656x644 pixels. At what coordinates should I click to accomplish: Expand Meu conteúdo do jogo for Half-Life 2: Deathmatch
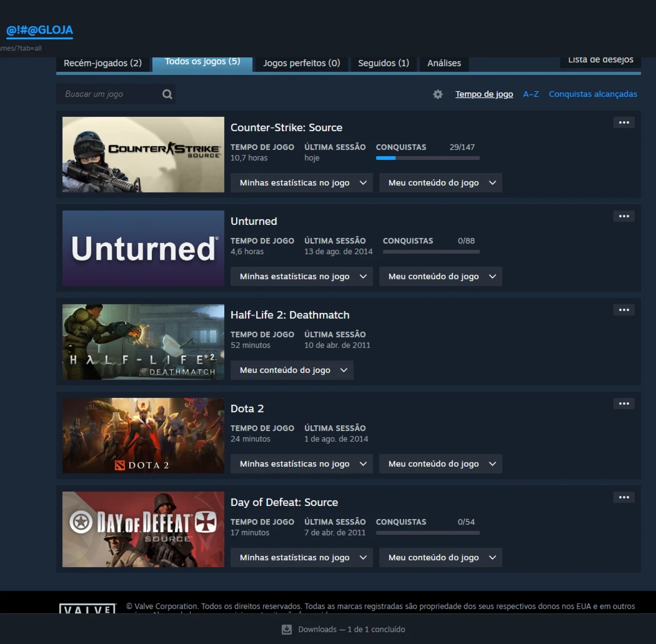point(292,370)
